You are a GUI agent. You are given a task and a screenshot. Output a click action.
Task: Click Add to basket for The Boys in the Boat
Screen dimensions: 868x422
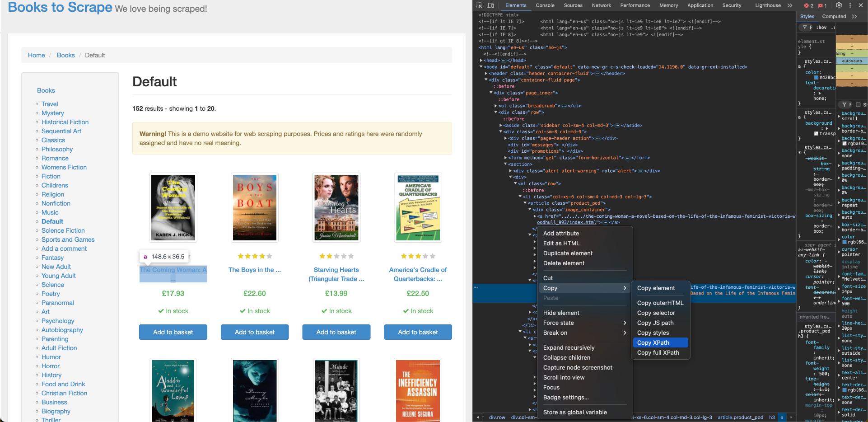[255, 332]
